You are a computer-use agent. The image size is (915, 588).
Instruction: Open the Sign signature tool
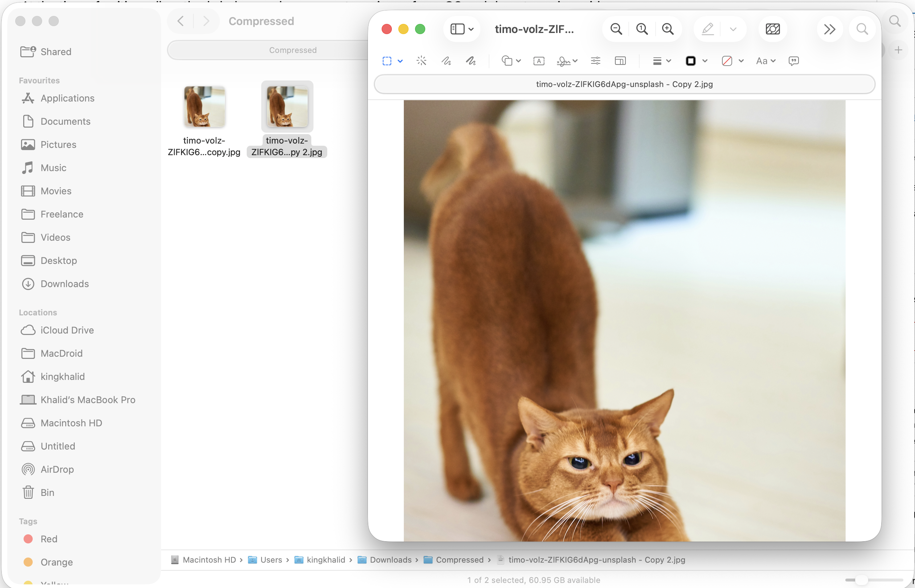(563, 61)
